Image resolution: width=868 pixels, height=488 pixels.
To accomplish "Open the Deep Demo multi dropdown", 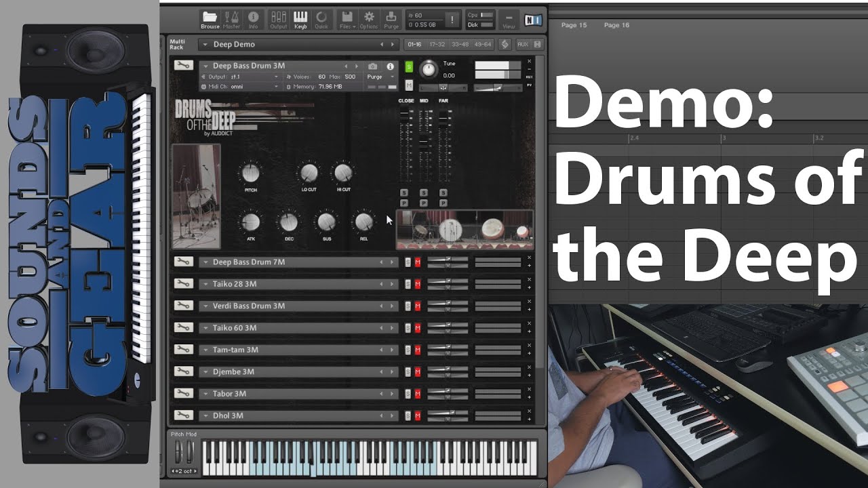I will tap(204, 44).
